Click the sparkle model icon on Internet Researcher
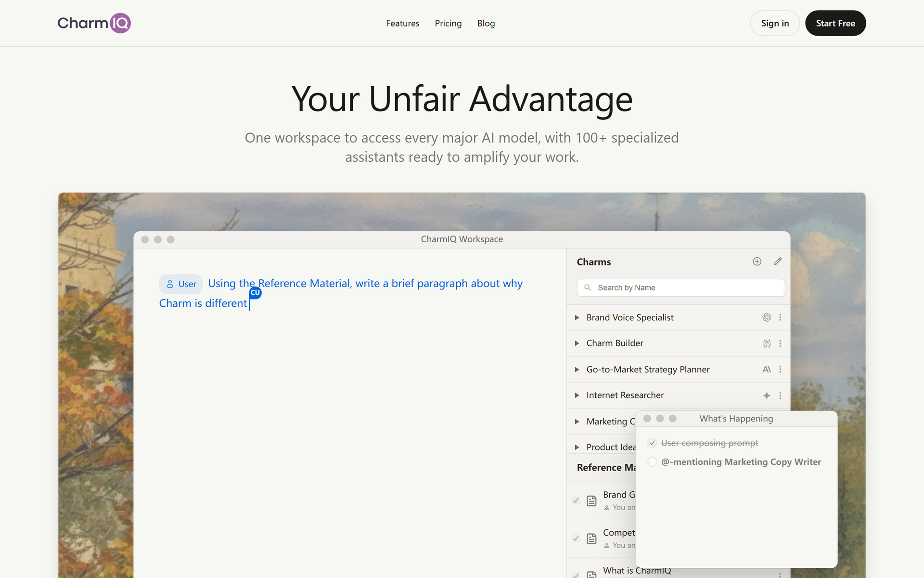Viewport: 924px width, 578px height. tap(767, 395)
